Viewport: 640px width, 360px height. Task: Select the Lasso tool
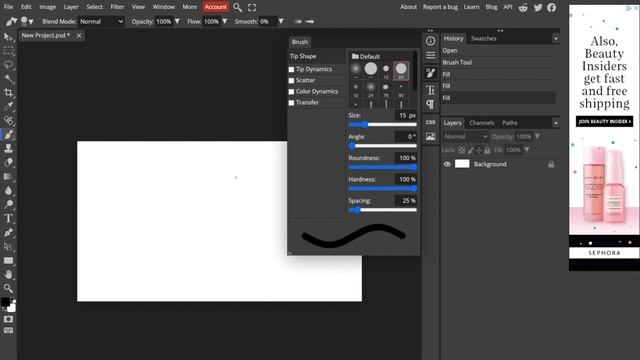[8, 65]
